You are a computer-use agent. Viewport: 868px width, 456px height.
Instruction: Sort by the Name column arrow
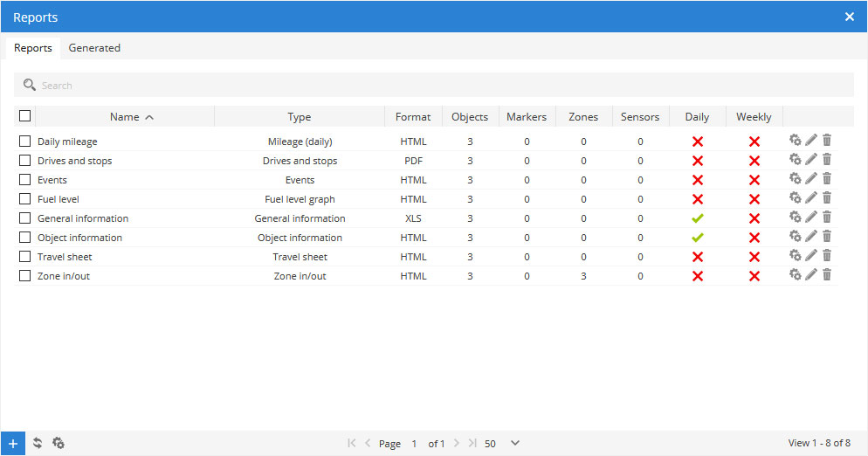tap(149, 117)
